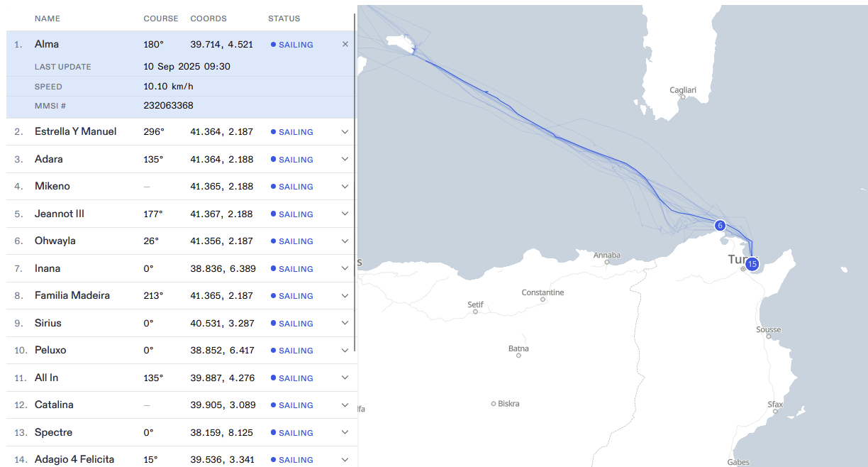The image size is (868, 467).
Task: Select the Ohwayla boat name
Action: (55, 241)
